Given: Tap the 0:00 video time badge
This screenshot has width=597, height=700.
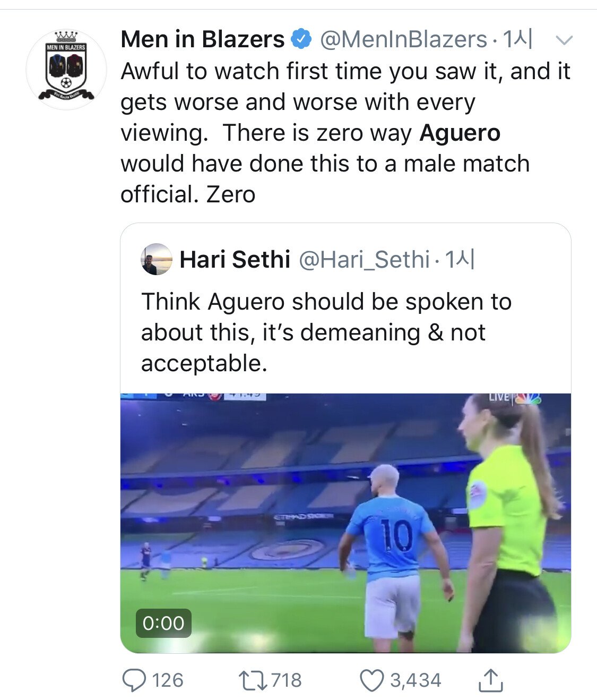Looking at the screenshot, I should tap(163, 623).
